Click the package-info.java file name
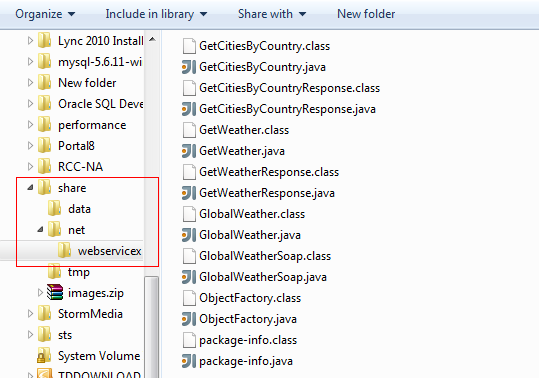Screen dimensions: 539x378 click(246, 361)
